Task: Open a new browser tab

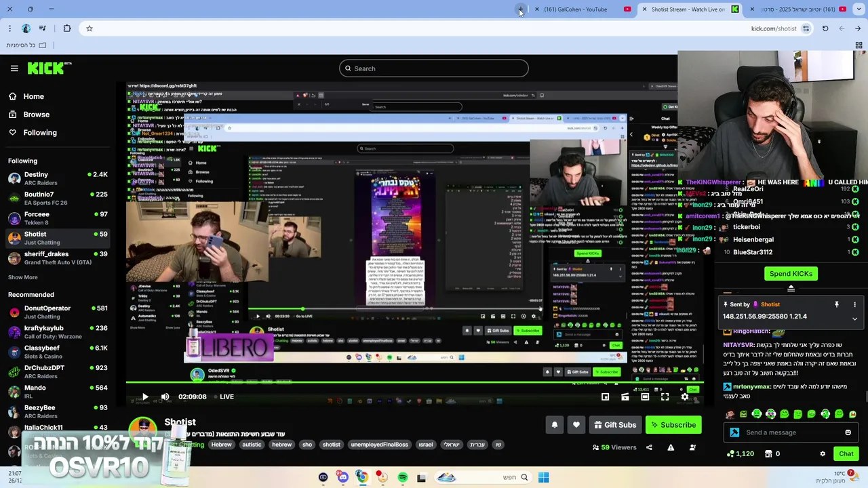Action: [x=520, y=9]
